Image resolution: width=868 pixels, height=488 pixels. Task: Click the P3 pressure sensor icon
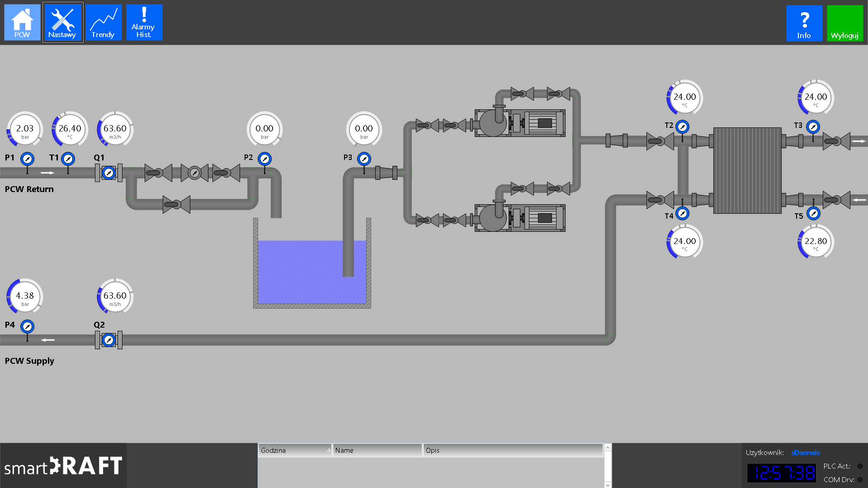(x=364, y=159)
